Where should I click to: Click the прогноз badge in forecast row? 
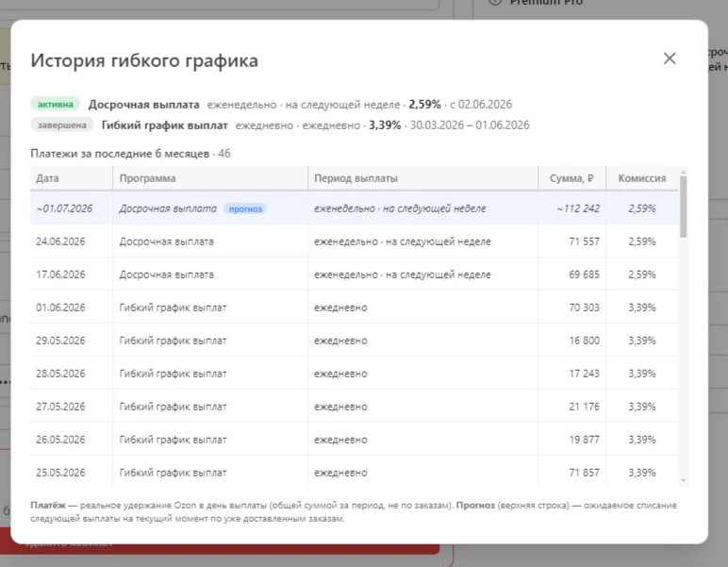[245, 208]
